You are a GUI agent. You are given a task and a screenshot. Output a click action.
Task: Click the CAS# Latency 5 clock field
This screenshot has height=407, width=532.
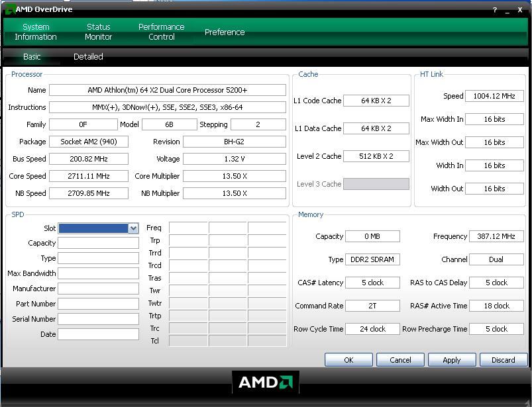pos(372,283)
